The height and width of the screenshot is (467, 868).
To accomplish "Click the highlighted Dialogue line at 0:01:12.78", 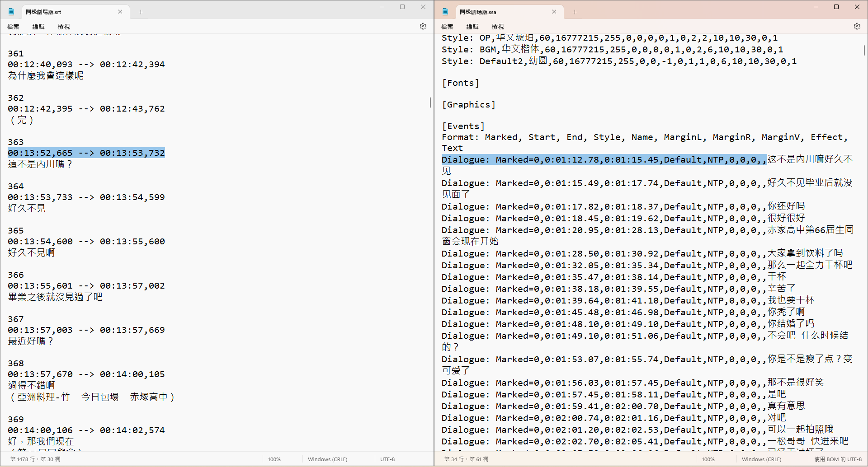I will point(647,165).
